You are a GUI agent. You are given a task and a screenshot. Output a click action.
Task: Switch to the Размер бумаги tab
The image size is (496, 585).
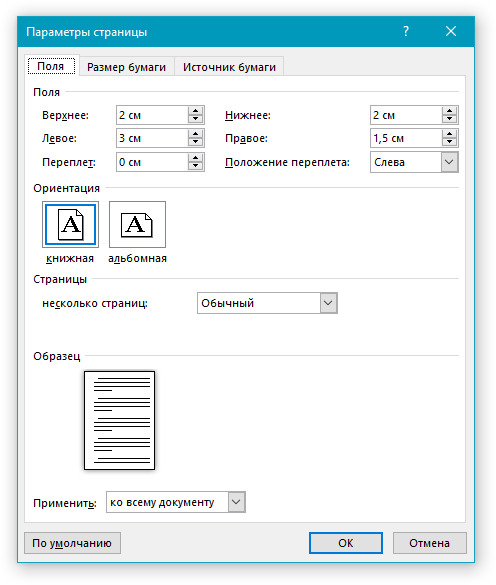coord(127,67)
